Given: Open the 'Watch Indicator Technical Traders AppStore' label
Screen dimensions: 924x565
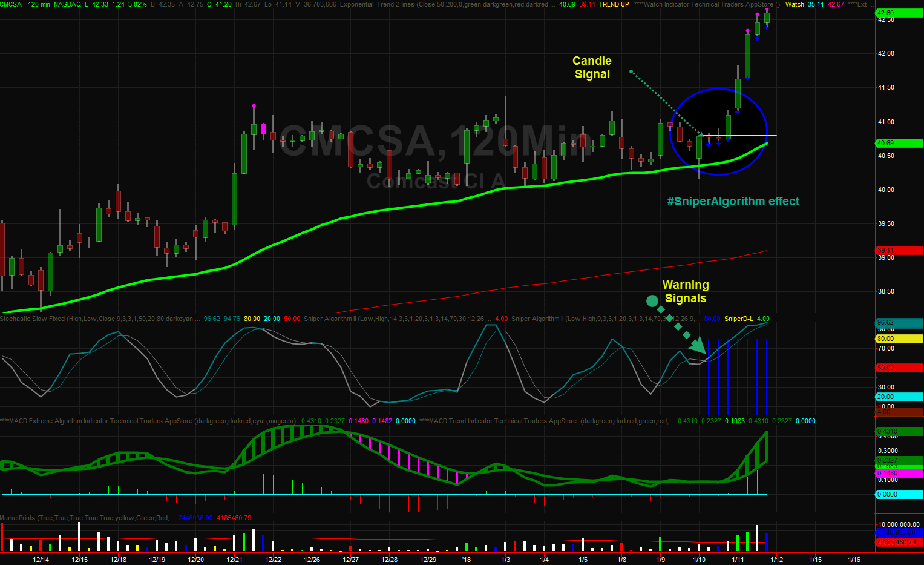Looking at the screenshot, I should [707, 4].
